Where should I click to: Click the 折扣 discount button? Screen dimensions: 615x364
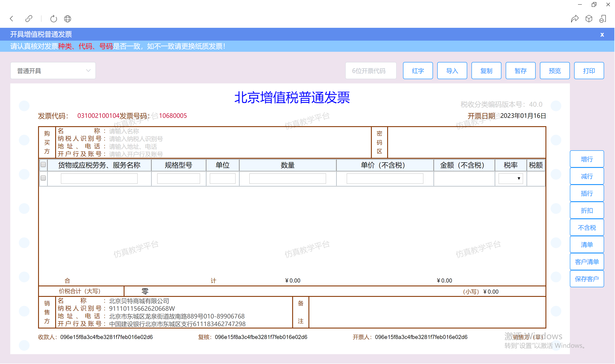[x=587, y=211]
